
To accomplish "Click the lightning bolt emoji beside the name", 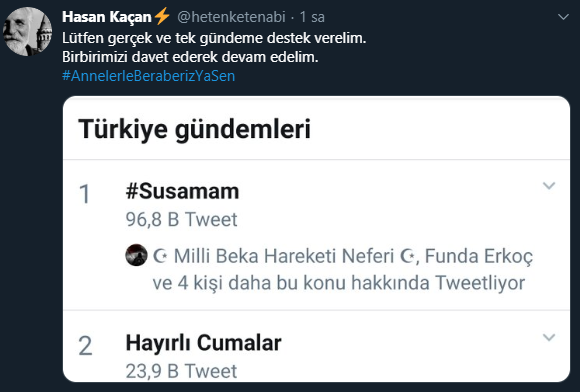I will pos(162,17).
